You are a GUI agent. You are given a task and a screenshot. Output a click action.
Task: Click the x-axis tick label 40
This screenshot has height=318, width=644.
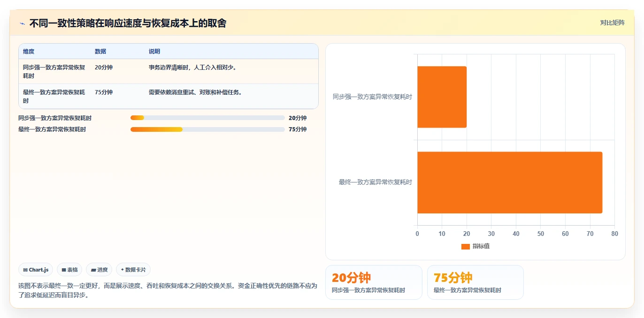[516, 234]
